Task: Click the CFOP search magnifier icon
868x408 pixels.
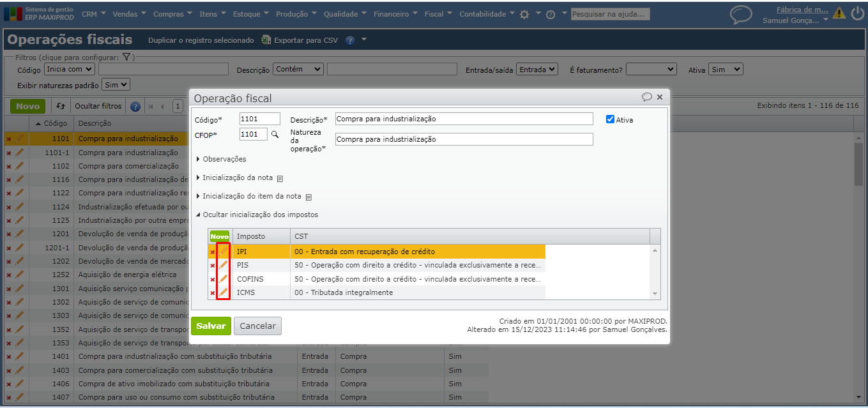Action: pos(275,134)
